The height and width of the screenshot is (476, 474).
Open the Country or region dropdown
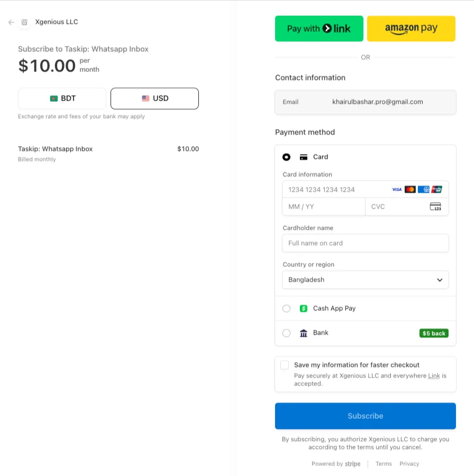click(366, 280)
